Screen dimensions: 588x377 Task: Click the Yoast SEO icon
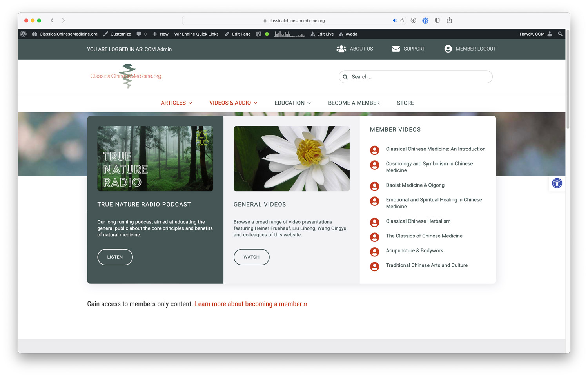(x=259, y=34)
